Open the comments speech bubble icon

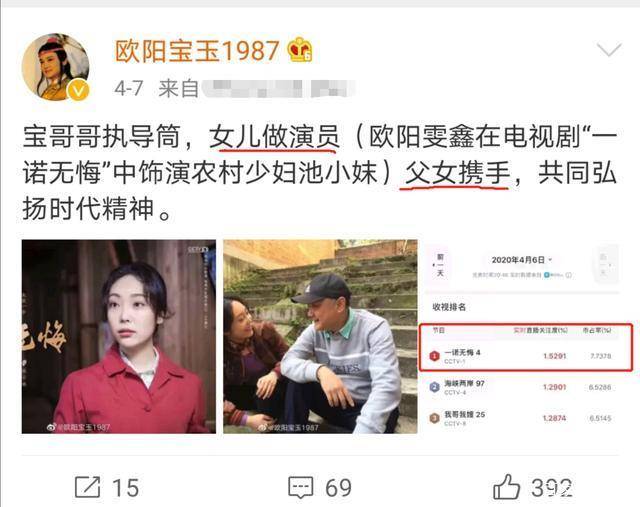tap(301, 487)
